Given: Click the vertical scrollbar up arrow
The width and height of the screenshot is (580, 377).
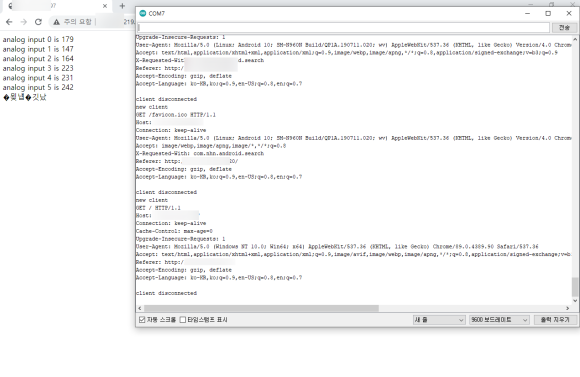Looking at the screenshot, I should (x=575, y=39).
